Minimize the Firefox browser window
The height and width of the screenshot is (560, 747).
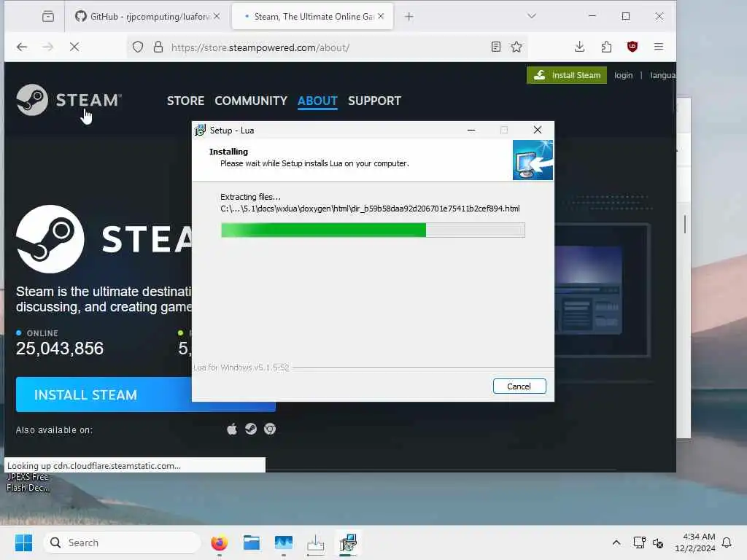coord(592,16)
